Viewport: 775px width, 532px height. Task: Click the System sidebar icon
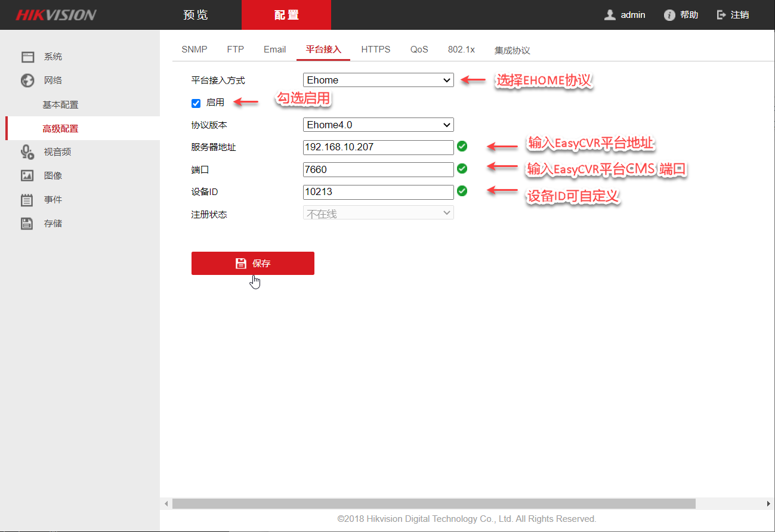[27, 57]
